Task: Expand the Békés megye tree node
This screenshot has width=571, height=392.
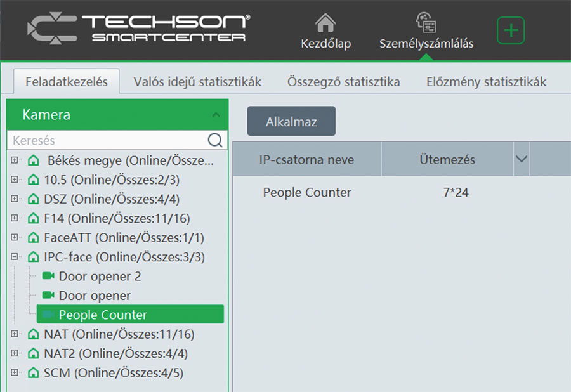Action: [15, 160]
